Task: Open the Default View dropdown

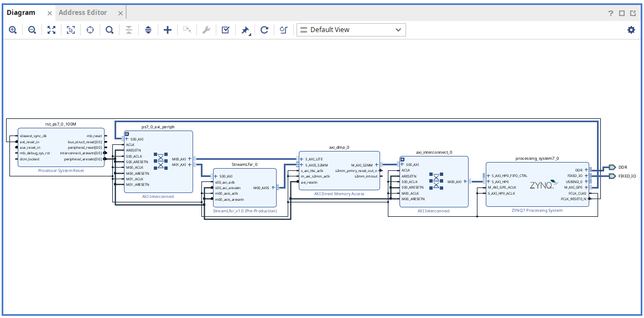Action: click(x=351, y=30)
